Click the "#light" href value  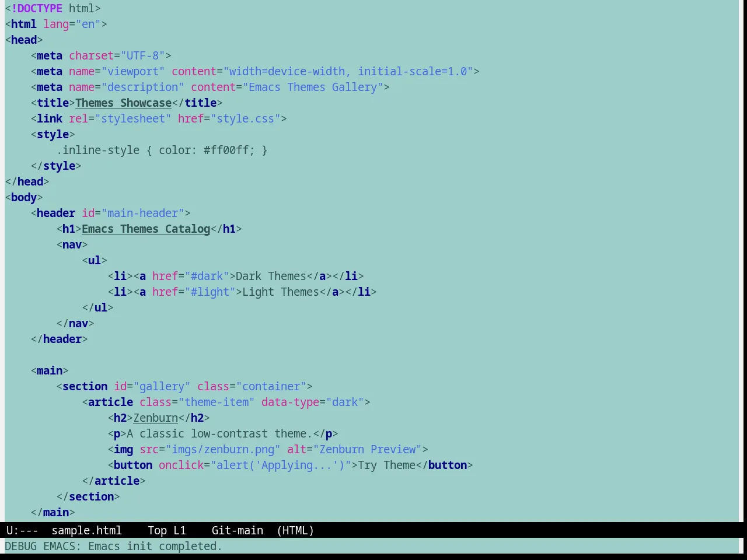point(210,292)
